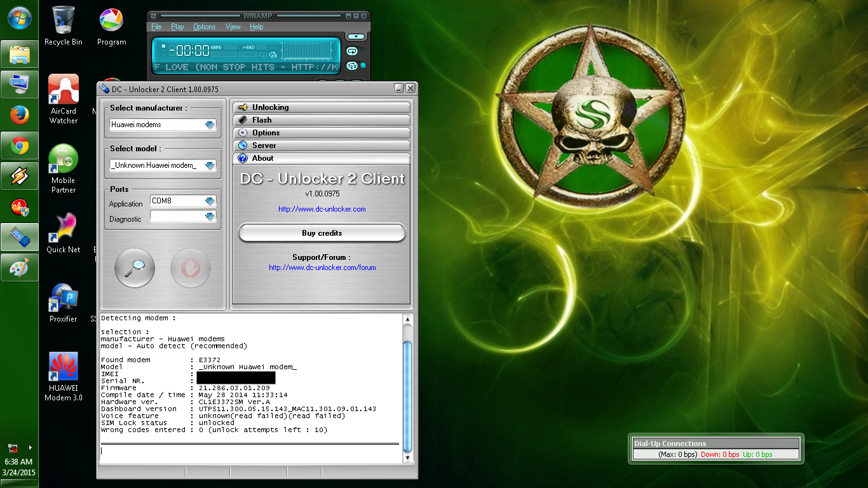This screenshot has width=868, height=488.
Task: Click Winamp drop-down arrow button below title bar
Action: point(356,36)
